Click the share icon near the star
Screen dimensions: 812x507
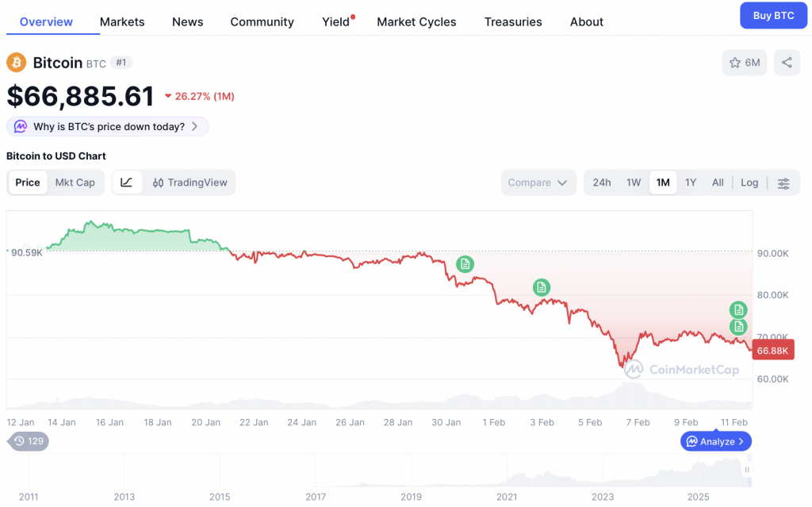(x=787, y=62)
